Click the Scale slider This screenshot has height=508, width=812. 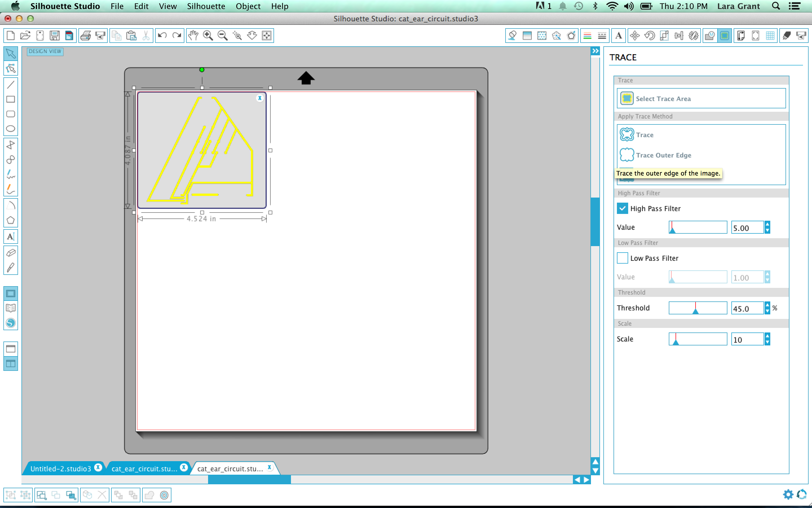[x=698, y=339]
